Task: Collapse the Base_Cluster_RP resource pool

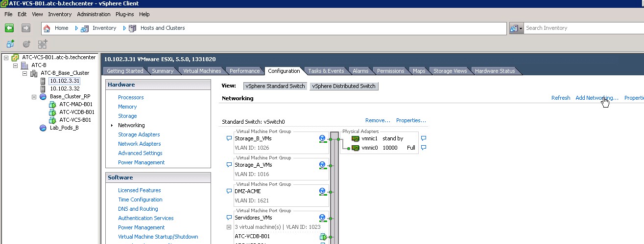Action: click(34, 97)
